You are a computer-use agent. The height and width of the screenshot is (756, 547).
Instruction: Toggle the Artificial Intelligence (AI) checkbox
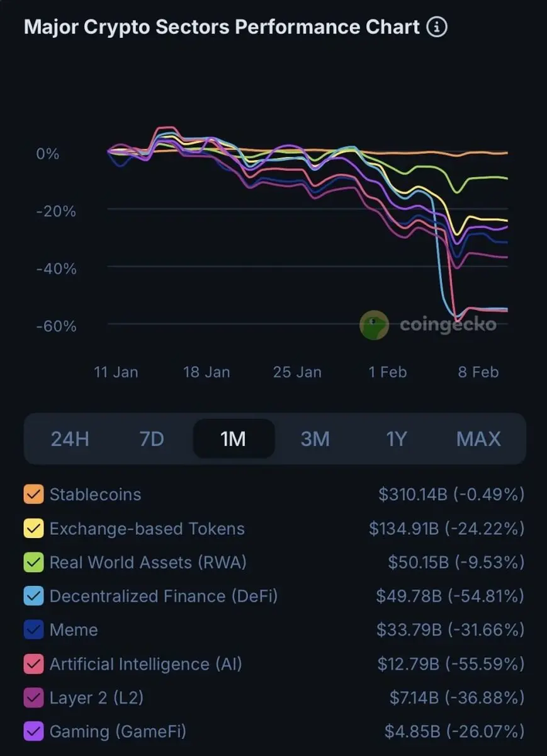tap(33, 664)
